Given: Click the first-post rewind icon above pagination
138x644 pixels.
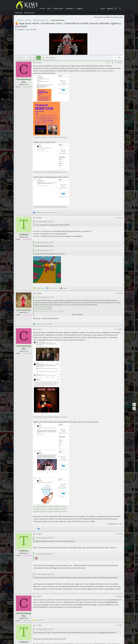Looking at the screenshot, I should [x=115, y=58].
